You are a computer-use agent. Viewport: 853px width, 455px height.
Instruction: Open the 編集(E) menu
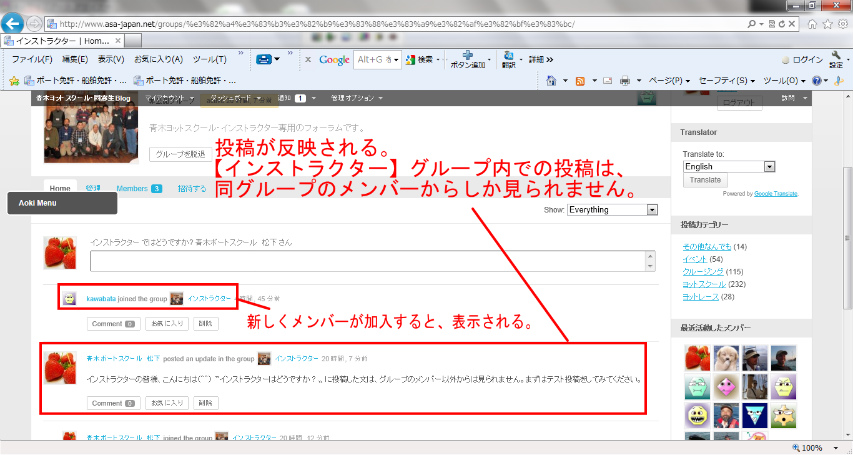pyautogui.click(x=75, y=59)
